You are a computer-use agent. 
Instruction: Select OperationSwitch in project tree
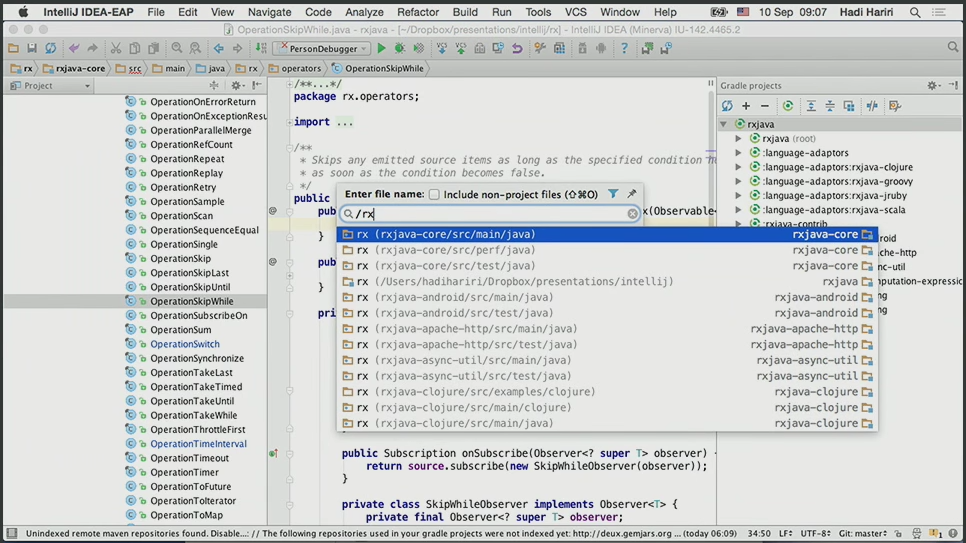coord(185,344)
